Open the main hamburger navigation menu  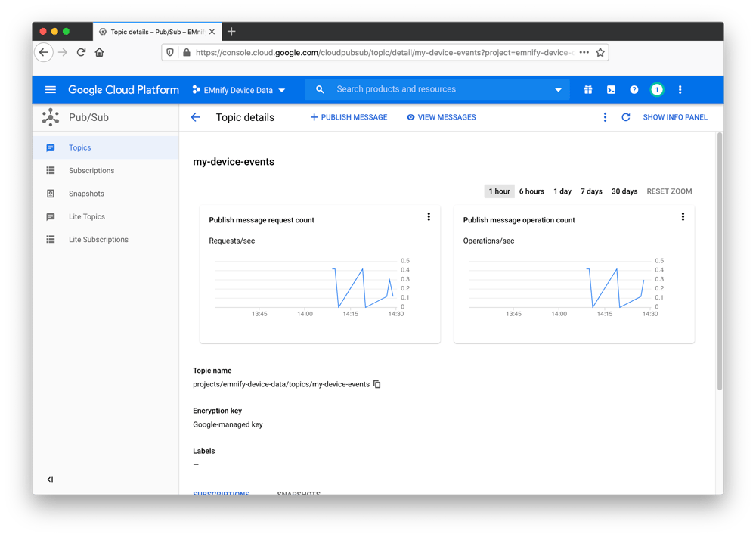point(51,90)
